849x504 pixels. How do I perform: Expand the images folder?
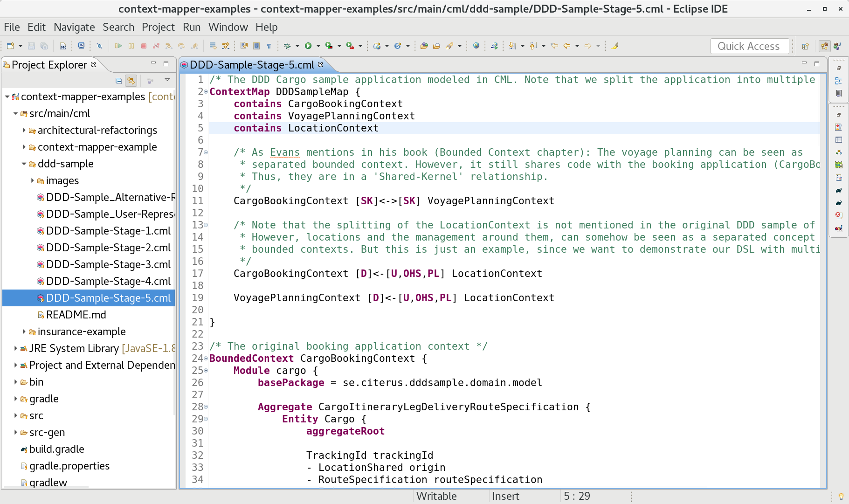pyautogui.click(x=32, y=181)
